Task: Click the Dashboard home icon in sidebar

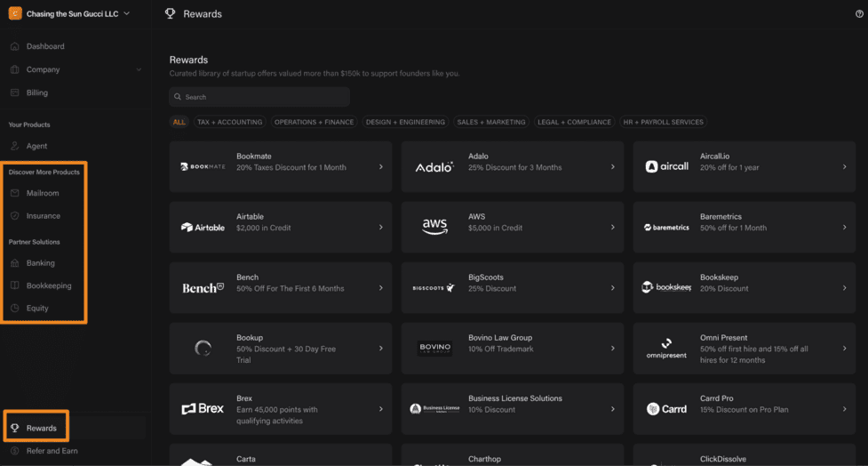Action: tap(15, 46)
